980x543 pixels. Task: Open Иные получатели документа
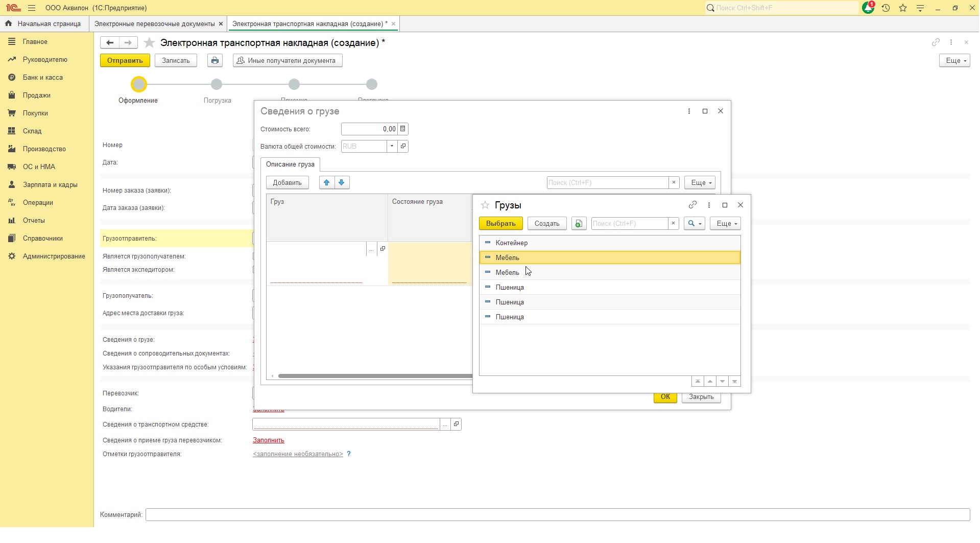click(288, 61)
